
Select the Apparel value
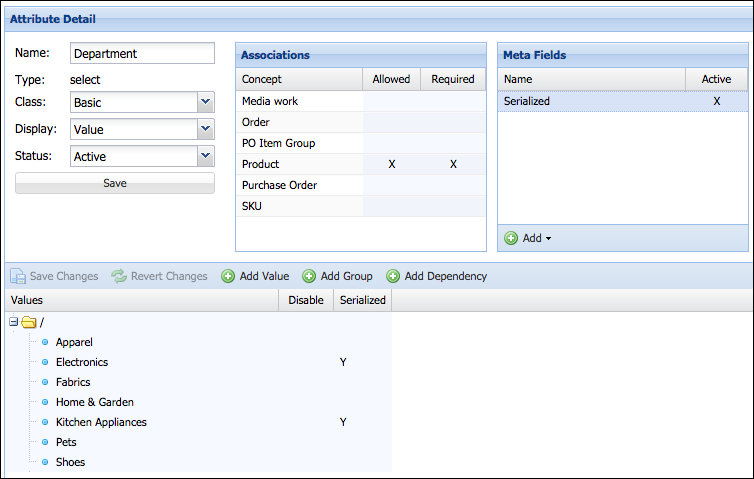74,342
